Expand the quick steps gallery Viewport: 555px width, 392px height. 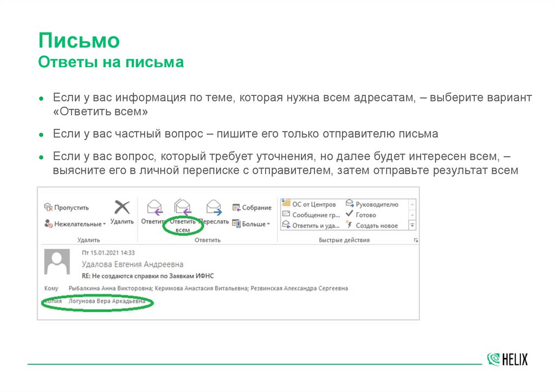pos(412,225)
